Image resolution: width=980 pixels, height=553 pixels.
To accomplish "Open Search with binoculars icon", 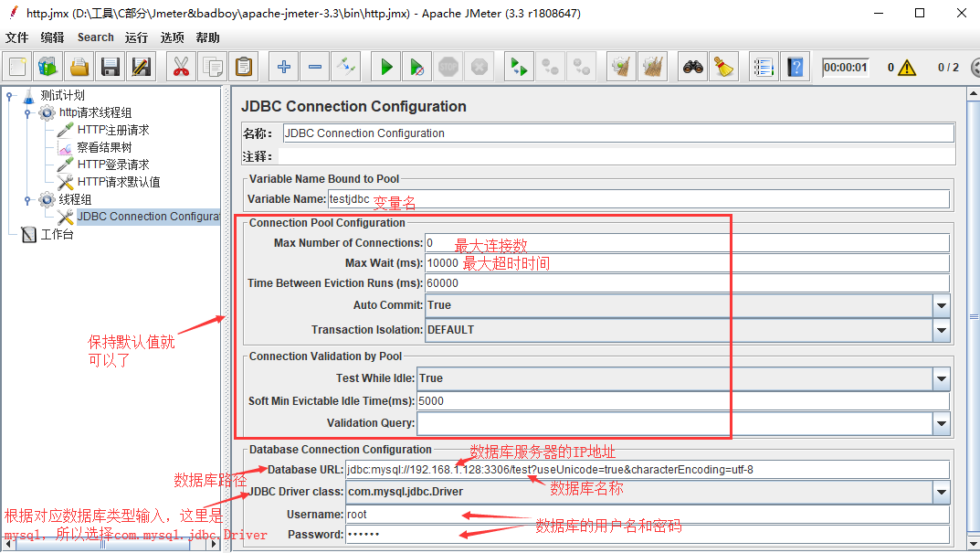I will coord(692,67).
